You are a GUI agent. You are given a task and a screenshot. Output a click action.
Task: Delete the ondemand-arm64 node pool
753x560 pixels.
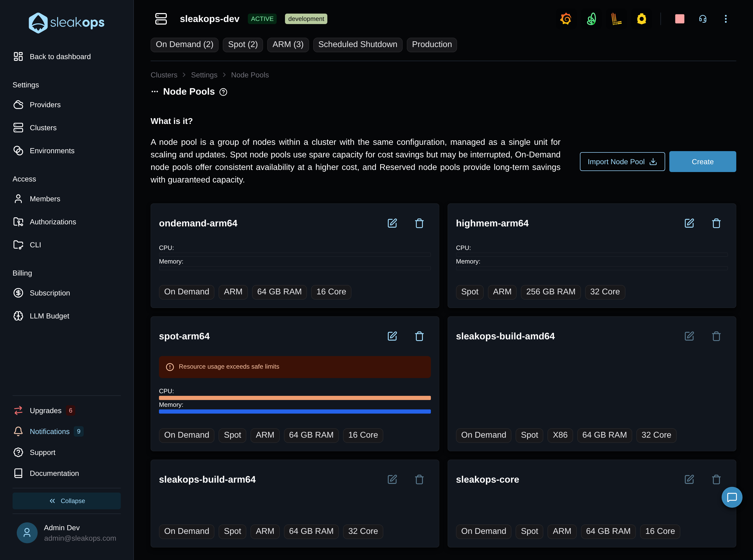pos(419,223)
